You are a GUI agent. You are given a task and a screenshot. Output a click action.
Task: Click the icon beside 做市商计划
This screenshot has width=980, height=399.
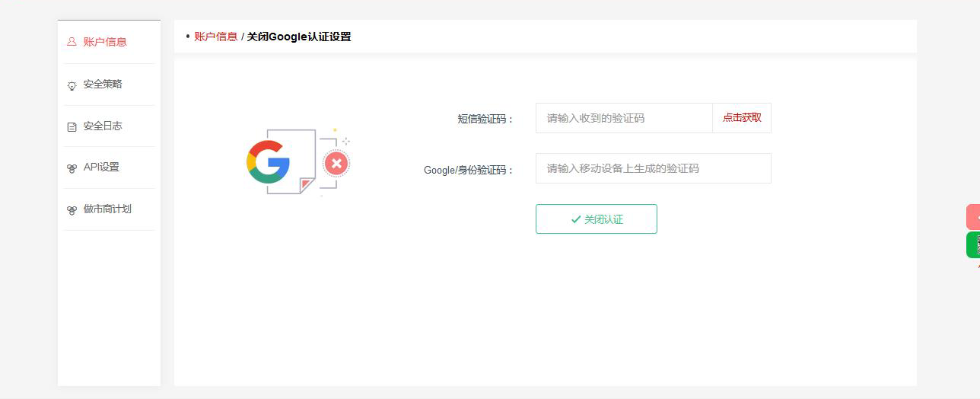[72, 210]
